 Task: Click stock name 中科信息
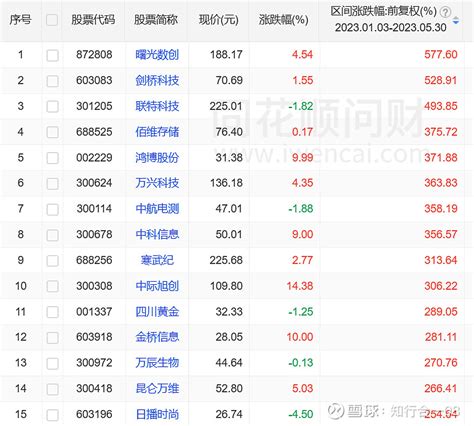(x=157, y=234)
